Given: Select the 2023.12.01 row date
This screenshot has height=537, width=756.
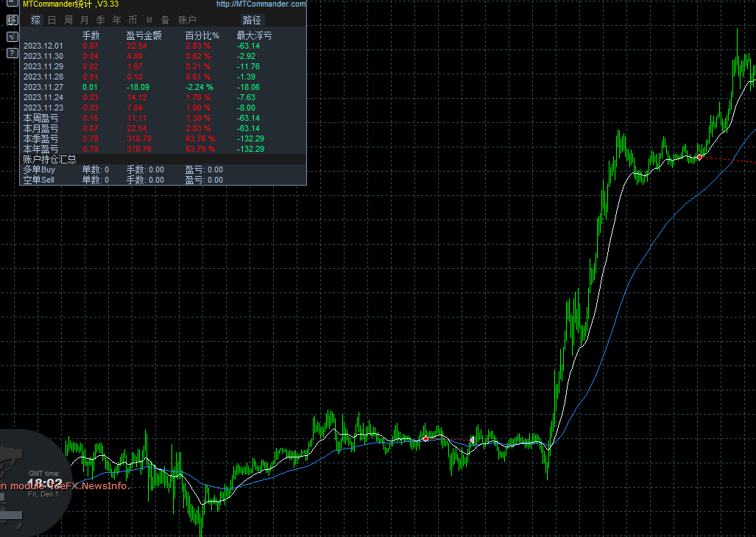Looking at the screenshot, I should (x=43, y=46).
